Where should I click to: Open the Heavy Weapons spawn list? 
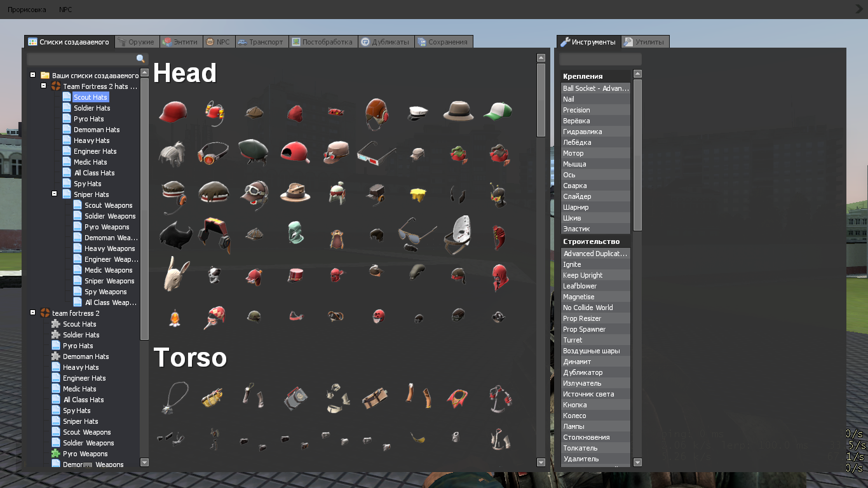point(110,248)
